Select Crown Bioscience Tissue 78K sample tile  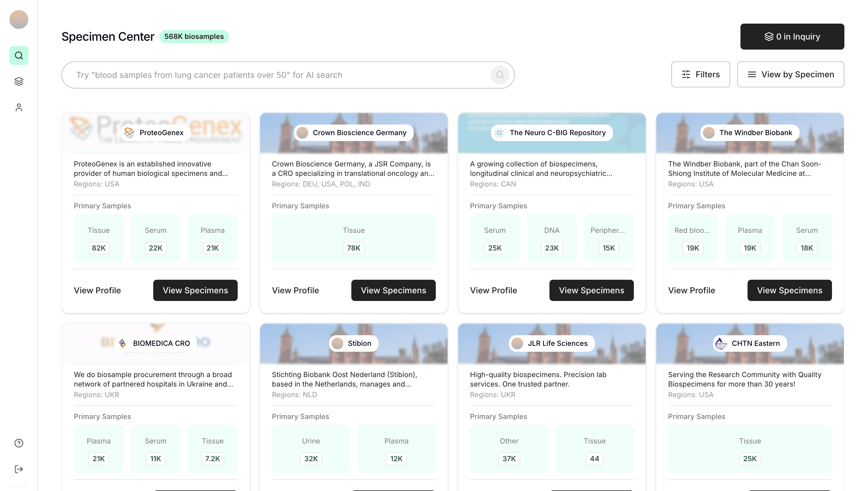pyautogui.click(x=353, y=238)
